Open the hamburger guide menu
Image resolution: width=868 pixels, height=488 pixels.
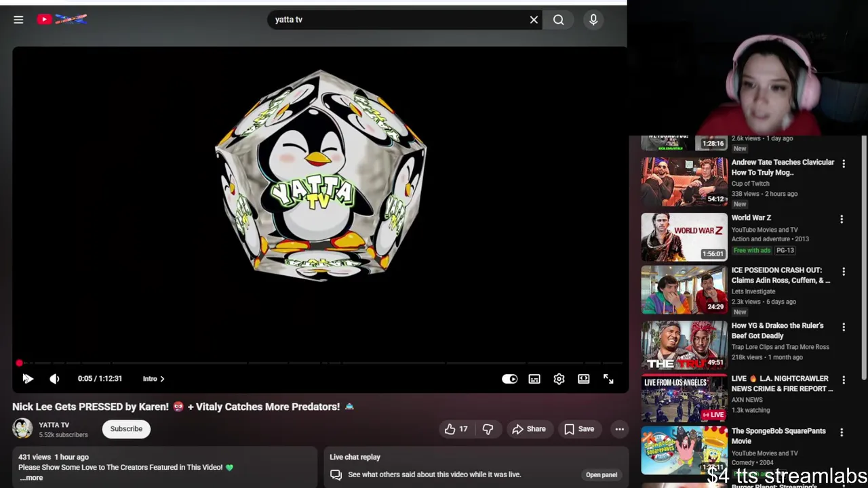pos(18,20)
